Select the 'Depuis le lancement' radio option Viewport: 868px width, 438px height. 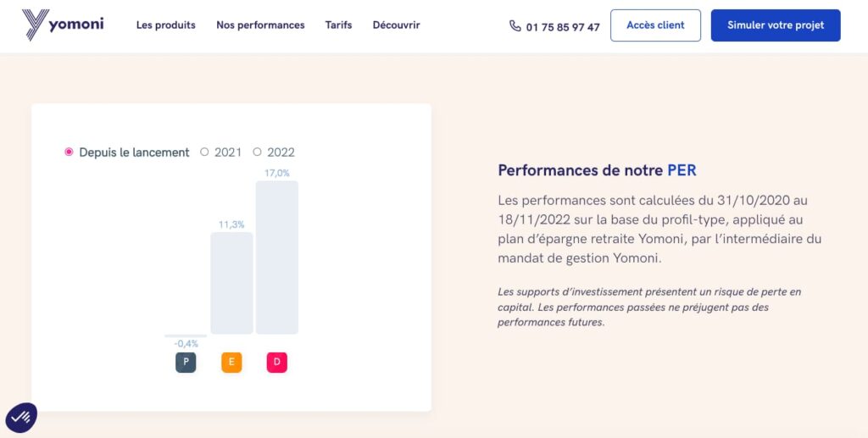(x=70, y=152)
